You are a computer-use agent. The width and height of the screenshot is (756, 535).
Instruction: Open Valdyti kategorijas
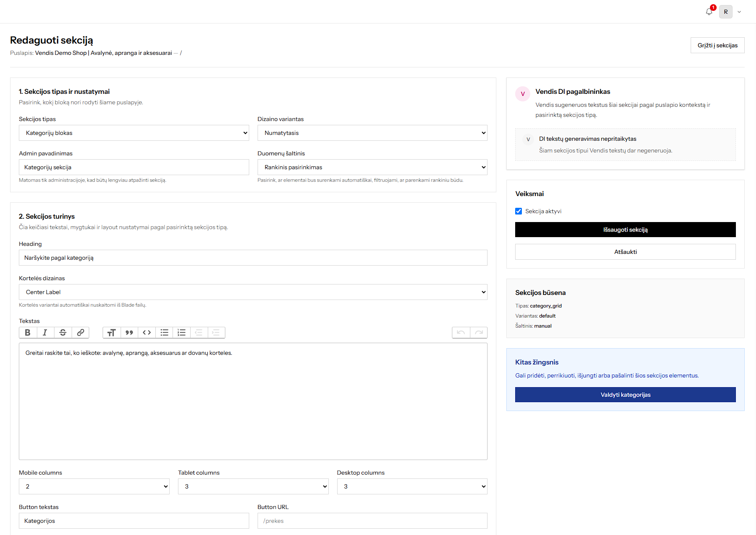pyautogui.click(x=625, y=395)
